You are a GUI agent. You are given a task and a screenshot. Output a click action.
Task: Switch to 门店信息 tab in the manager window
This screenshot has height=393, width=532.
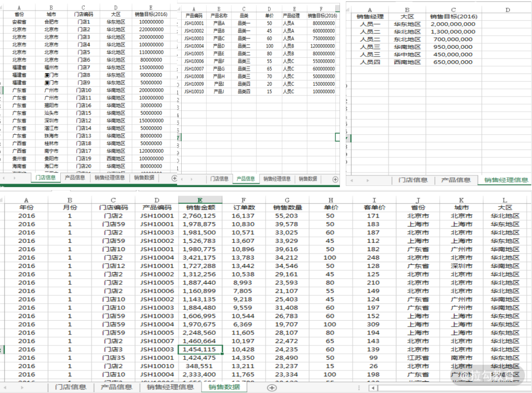(x=413, y=180)
